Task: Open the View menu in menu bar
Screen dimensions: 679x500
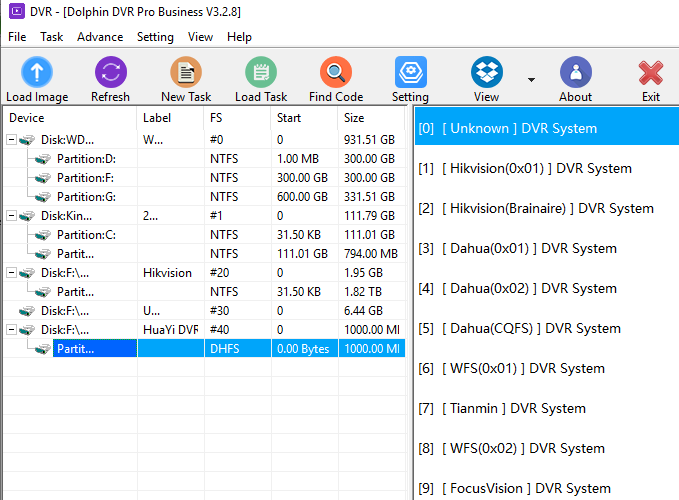Action: coord(200,37)
